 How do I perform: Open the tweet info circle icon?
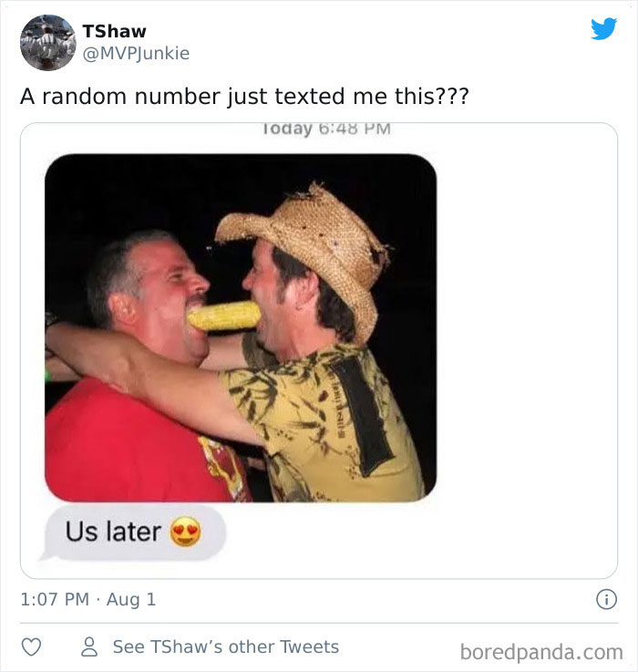(607, 599)
